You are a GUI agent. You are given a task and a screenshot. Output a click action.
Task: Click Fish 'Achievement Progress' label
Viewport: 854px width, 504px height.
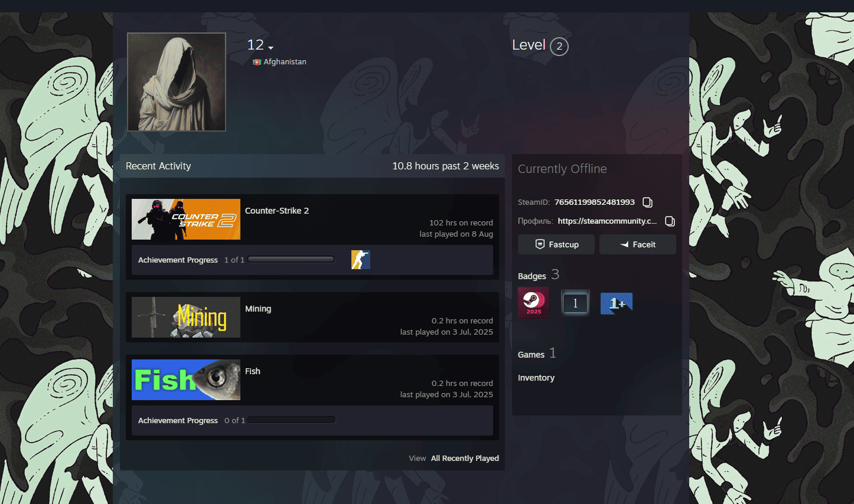point(178,421)
